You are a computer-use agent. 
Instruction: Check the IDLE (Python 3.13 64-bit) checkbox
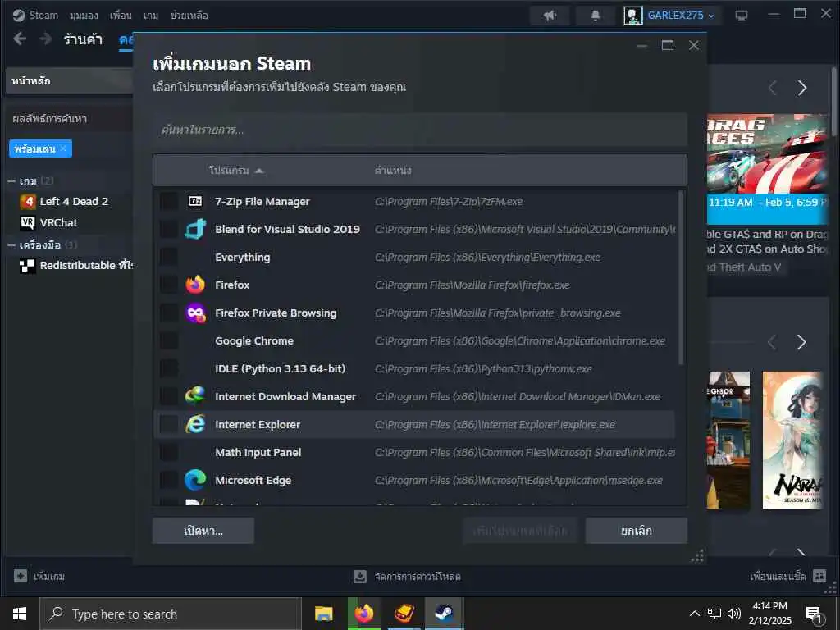point(169,368)
